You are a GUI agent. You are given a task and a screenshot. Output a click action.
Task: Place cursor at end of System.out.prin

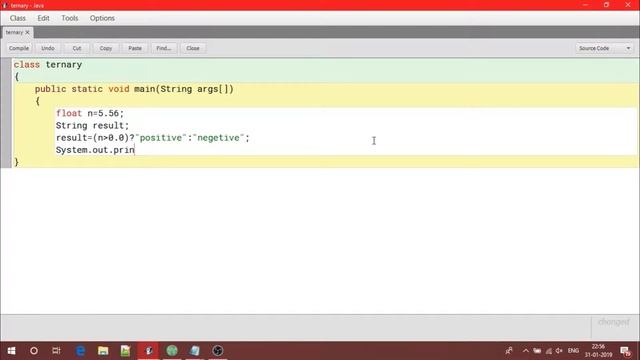(x=135, y=150)
